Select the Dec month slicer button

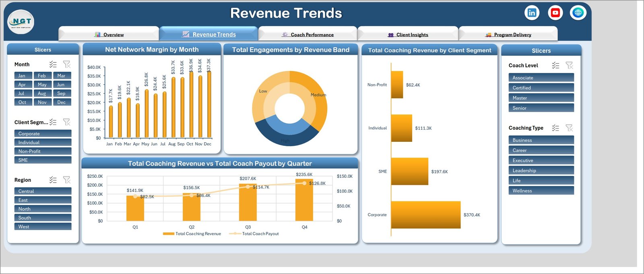pyautogui.click(x=62, y=102)
